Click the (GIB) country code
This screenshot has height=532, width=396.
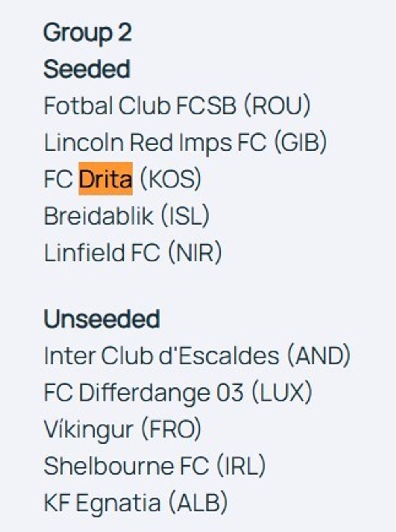(x=300, y=143)
